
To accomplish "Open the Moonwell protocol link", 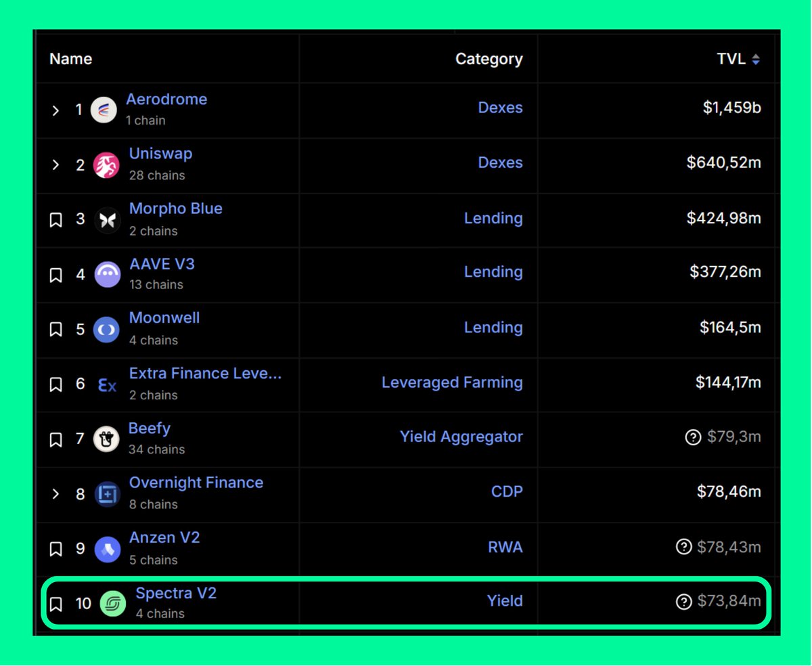I will 164,317.
